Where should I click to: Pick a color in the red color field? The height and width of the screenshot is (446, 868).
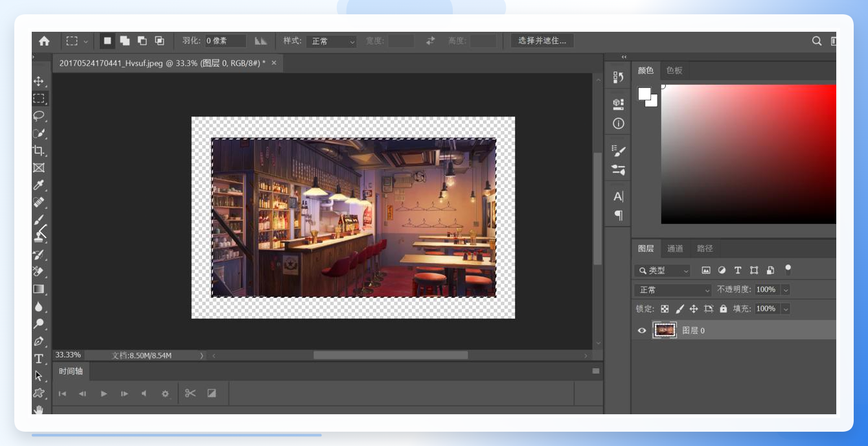pos(748,154)
